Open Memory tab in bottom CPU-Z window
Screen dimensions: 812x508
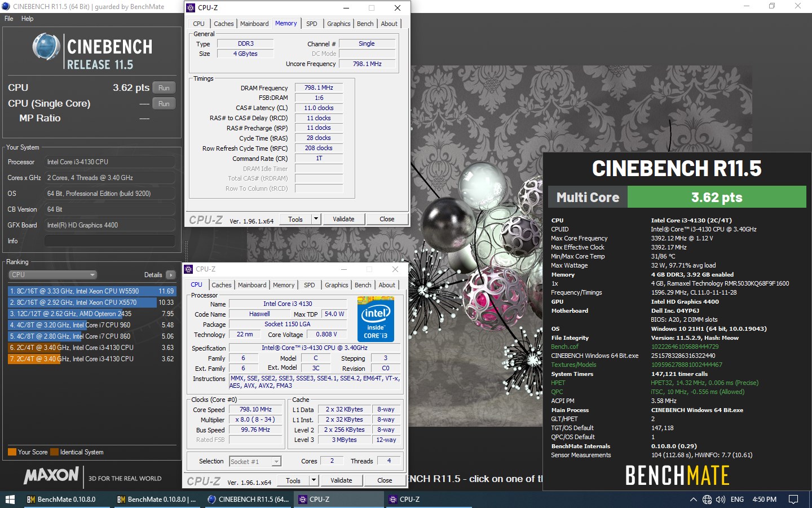pos(284,285)
